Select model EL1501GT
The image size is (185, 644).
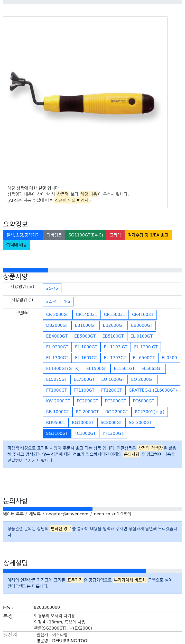coord(124,369)
